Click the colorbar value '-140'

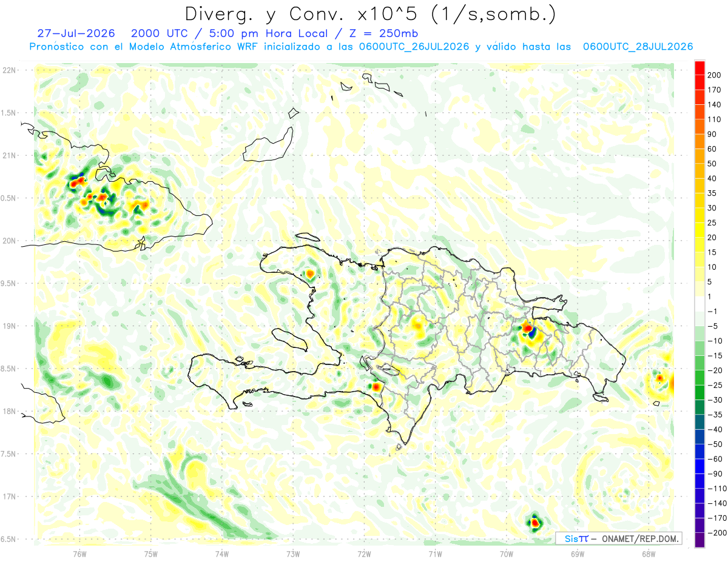tap(716, 503)
